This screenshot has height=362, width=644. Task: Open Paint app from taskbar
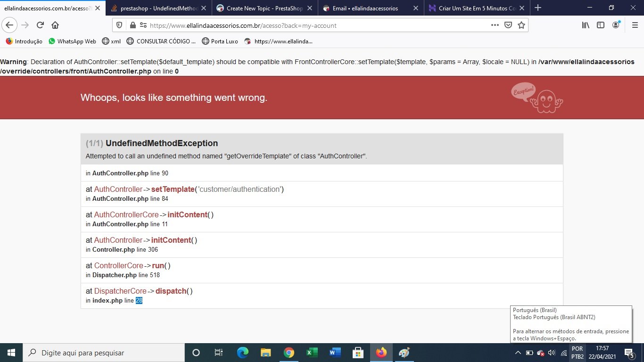tap(405, 353)
